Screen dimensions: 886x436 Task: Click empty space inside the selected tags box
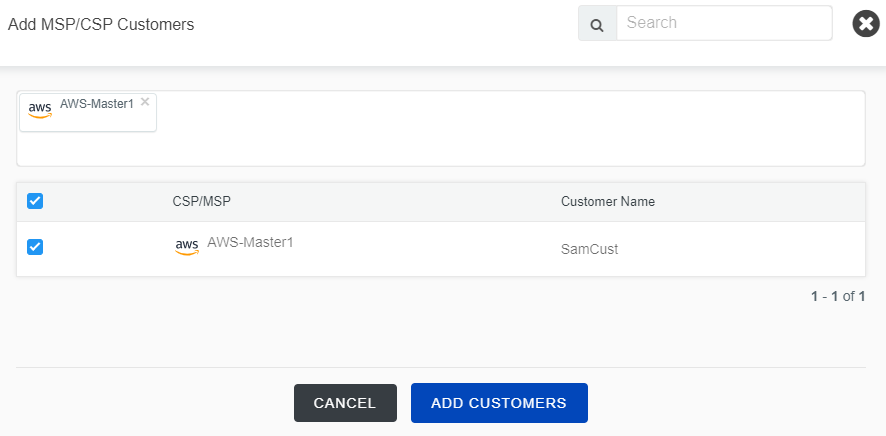500,128
